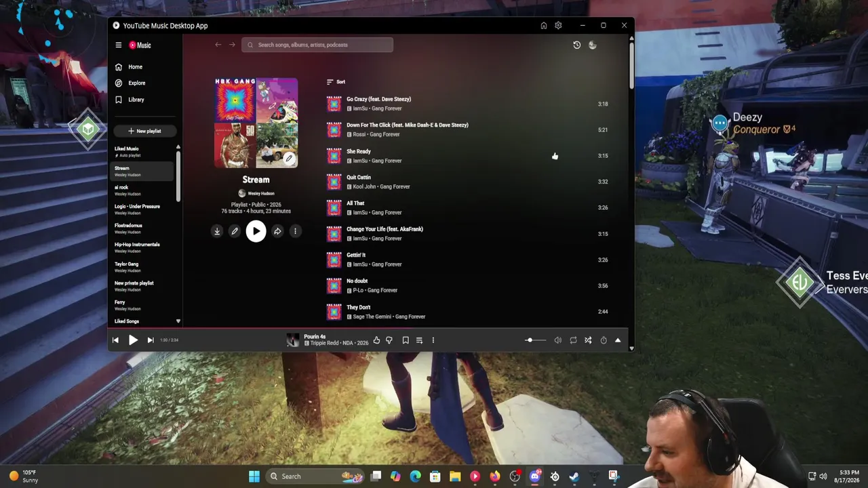Add current song to a playlist
The image size is (868, 488).
tap(419, 340)
